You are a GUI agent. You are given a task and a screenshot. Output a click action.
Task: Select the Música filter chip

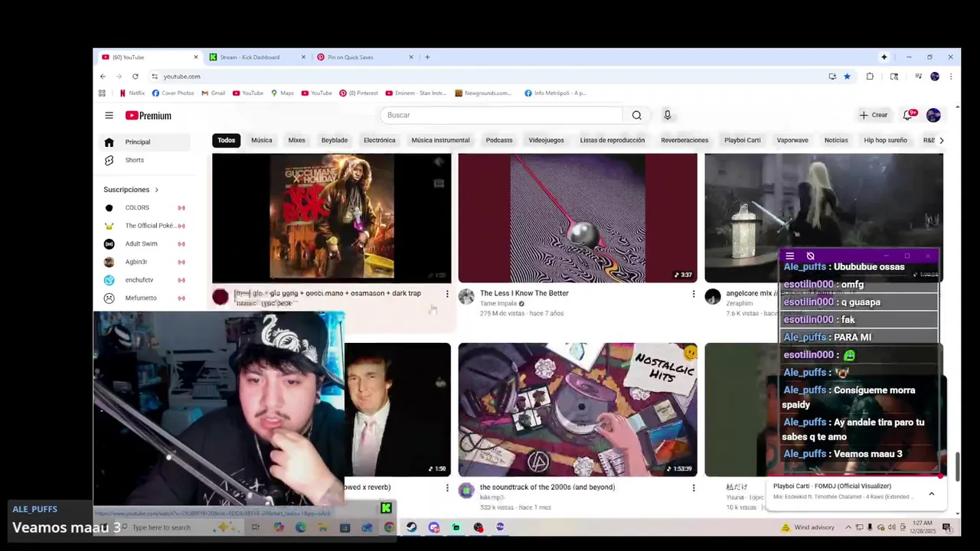[262, 140]
